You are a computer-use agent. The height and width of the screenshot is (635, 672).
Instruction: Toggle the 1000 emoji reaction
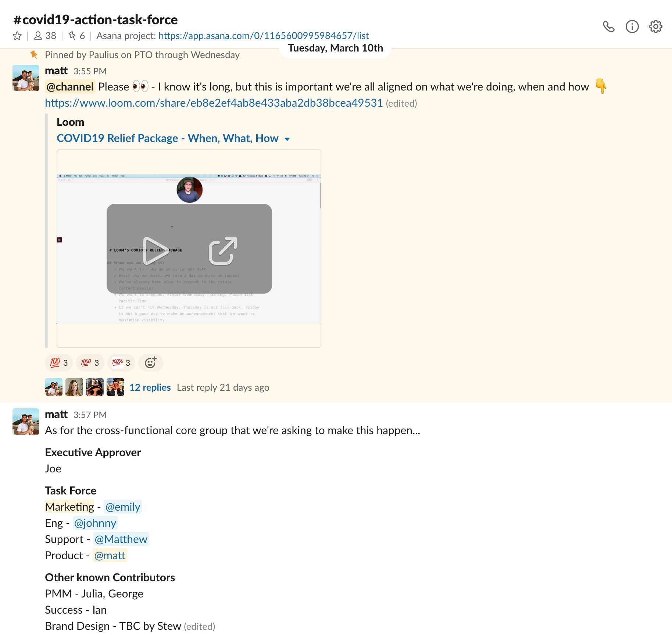click(x=90, y=363)
